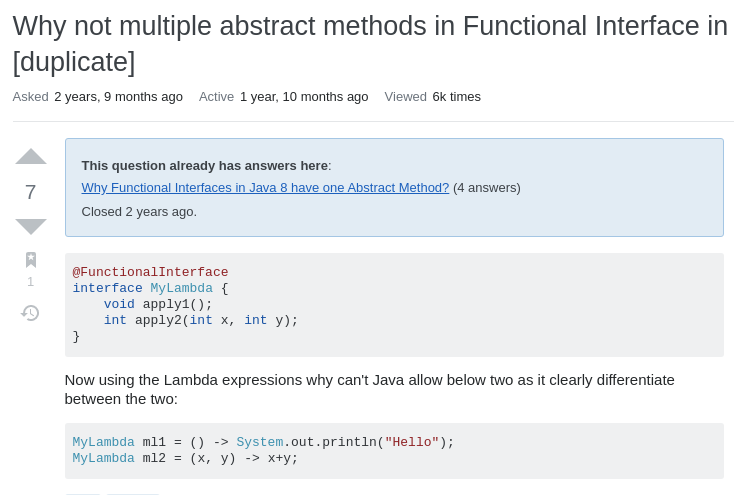734x495 pixels.
Task: Click the '@FunctionalInterface' annotation in the code
Action: 150,272
